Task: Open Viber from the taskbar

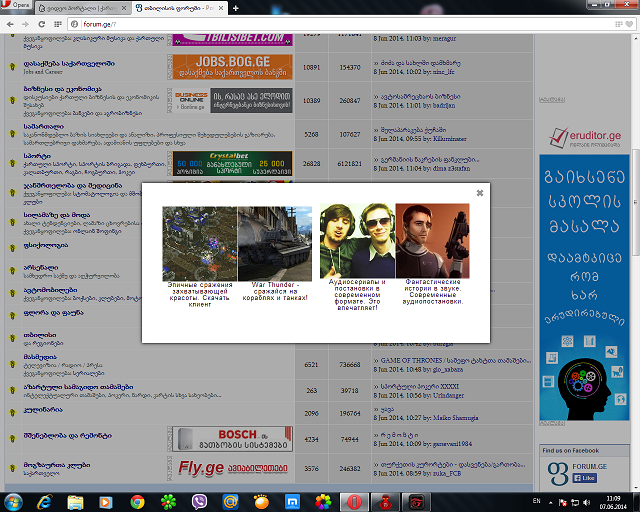Action: point(199,502)
